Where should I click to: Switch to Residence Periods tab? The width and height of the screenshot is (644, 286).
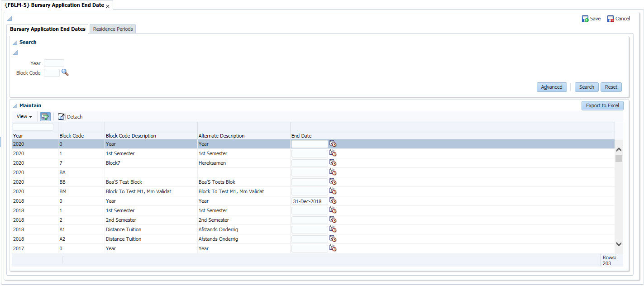point(113,29)
